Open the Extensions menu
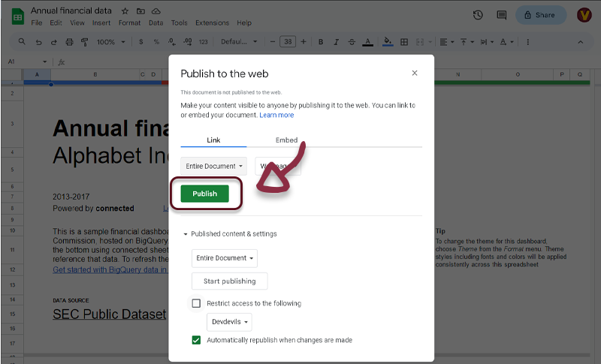Image resolution: width=601 pixels, height=364 pixels. 212,23
